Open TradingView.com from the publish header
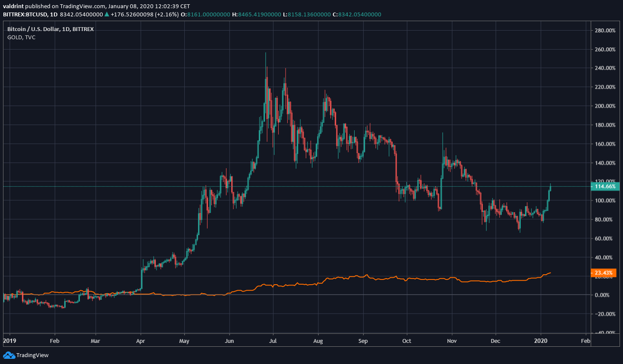 (x=83, y=6)
